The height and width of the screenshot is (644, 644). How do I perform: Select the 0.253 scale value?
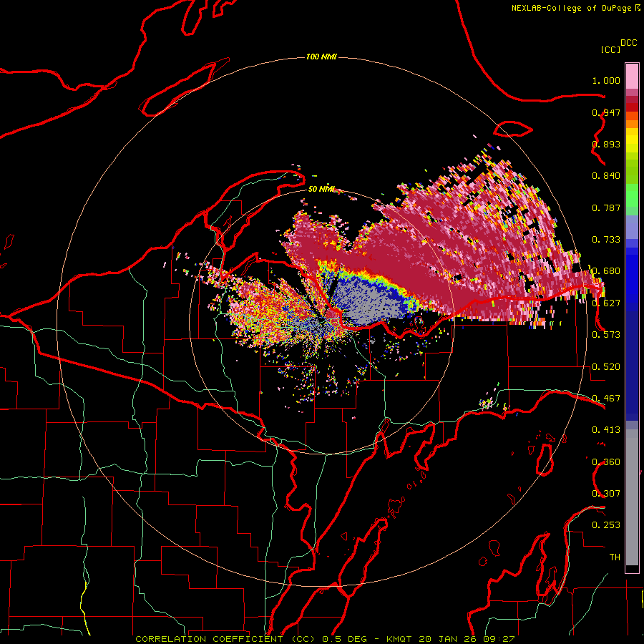tap(606, 525)
